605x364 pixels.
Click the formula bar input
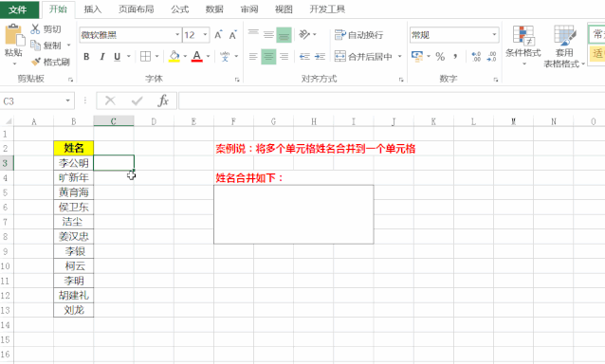pyautogui.click(x=392, y=101)
